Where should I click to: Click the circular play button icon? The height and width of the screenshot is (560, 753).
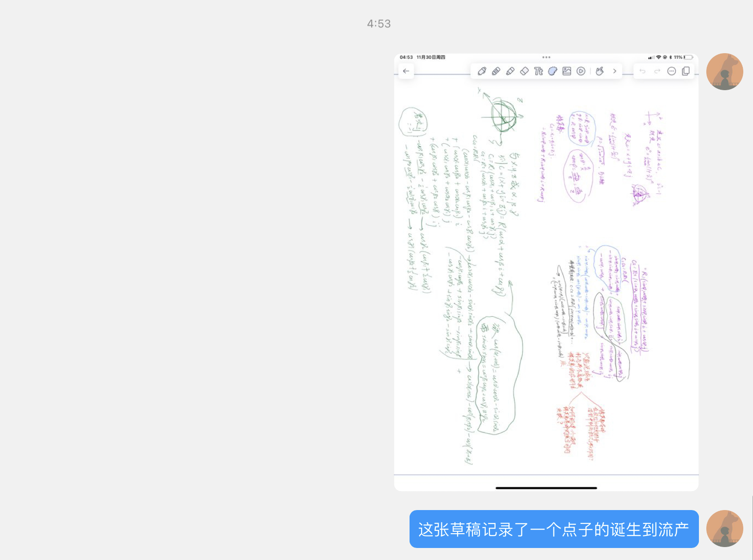click(x=581, y=71)
